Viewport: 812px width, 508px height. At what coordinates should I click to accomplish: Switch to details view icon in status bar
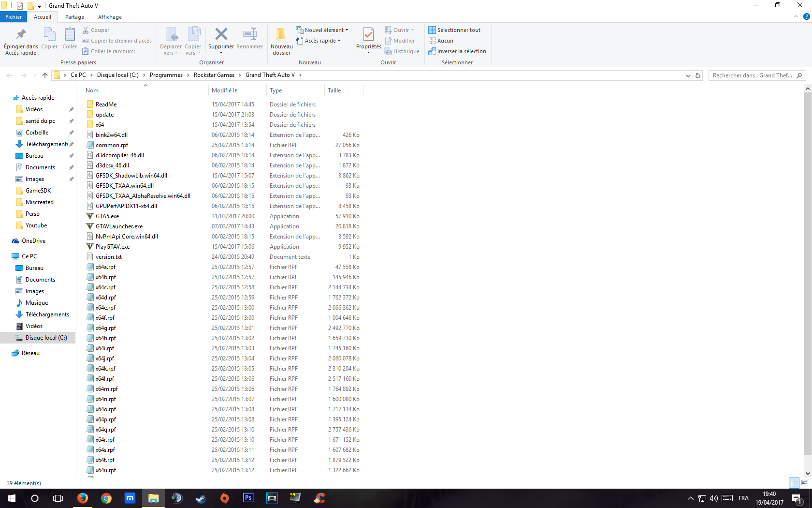tap(794, 483)
